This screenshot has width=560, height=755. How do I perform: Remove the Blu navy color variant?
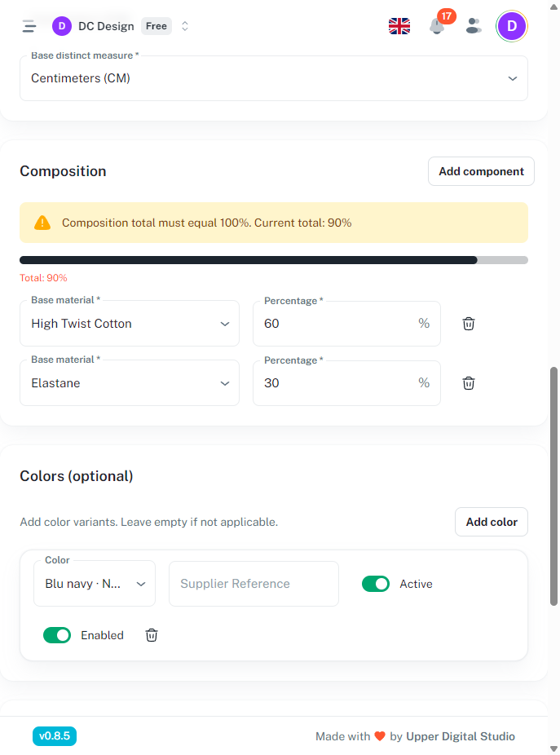[152, 635]
